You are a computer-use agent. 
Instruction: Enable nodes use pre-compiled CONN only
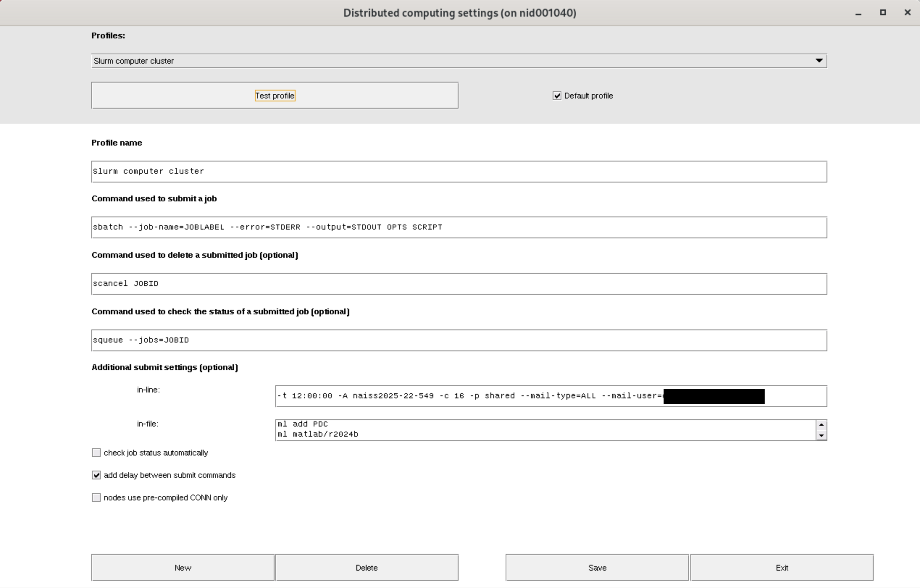click(x=96, y=497)
